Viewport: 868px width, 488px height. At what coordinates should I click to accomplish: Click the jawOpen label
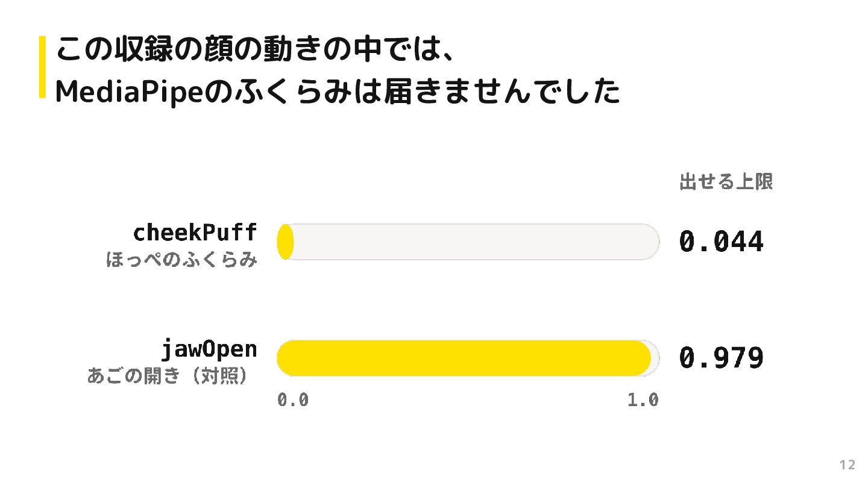209,349
